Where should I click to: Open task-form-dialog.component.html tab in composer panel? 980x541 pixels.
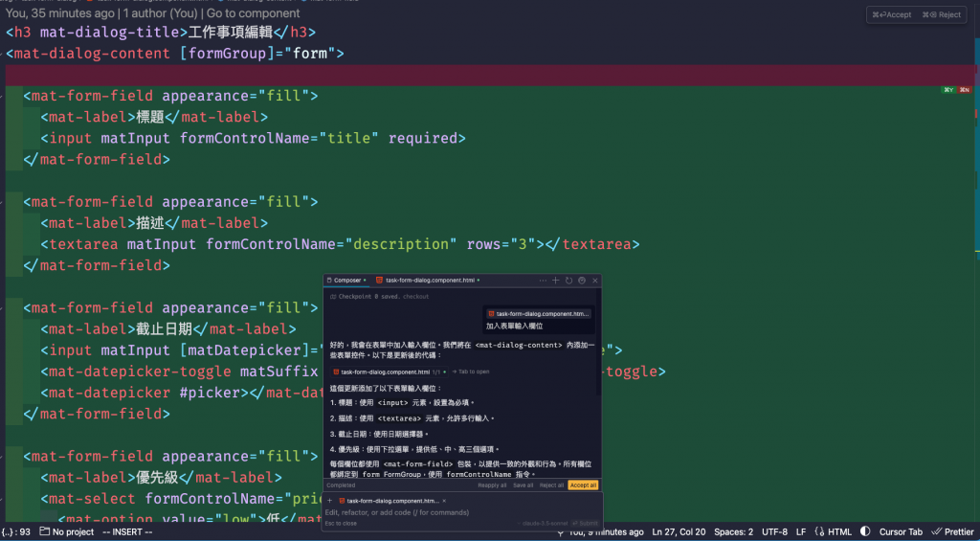[x=428, y=281]
